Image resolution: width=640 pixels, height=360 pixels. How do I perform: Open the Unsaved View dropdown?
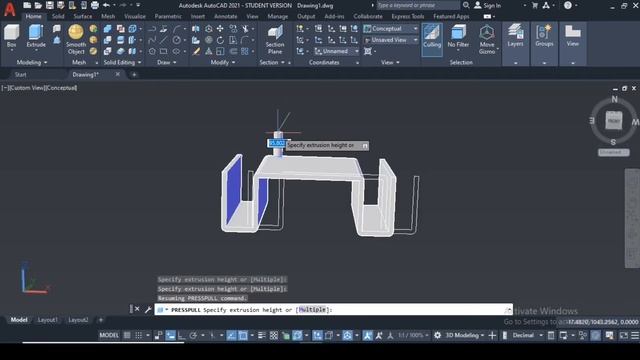pos(391,40)
